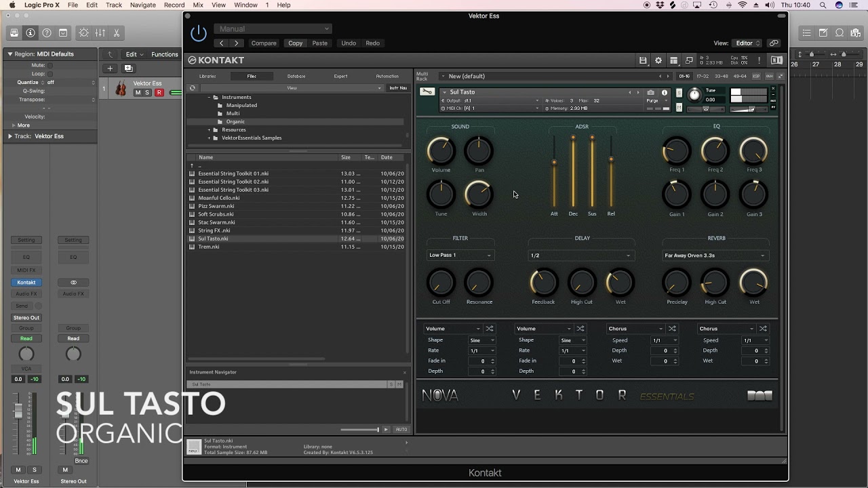868x488 pixels.
Task: Click the add track plus button
Action: 110,68
